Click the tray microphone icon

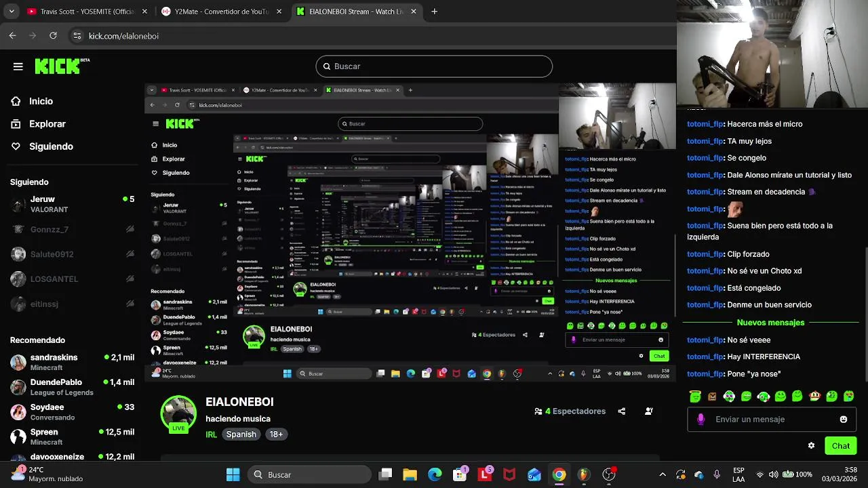[x=717, y=474]
